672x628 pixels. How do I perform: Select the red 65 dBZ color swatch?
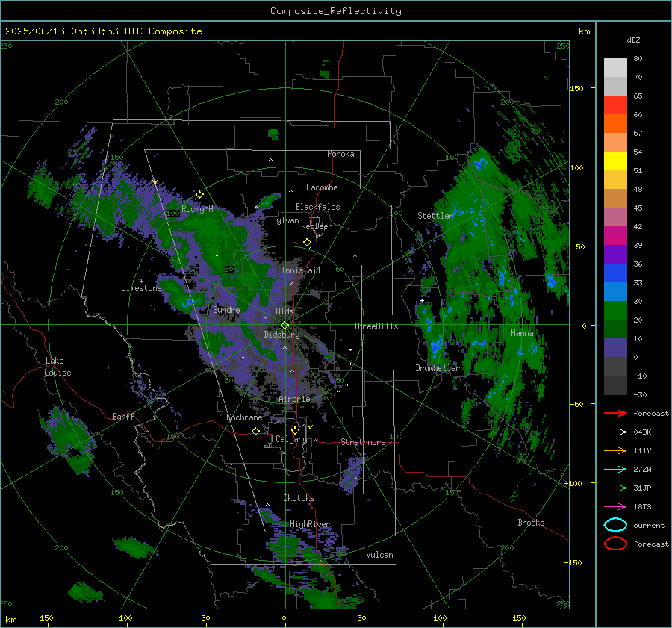[x=615, y=105]
